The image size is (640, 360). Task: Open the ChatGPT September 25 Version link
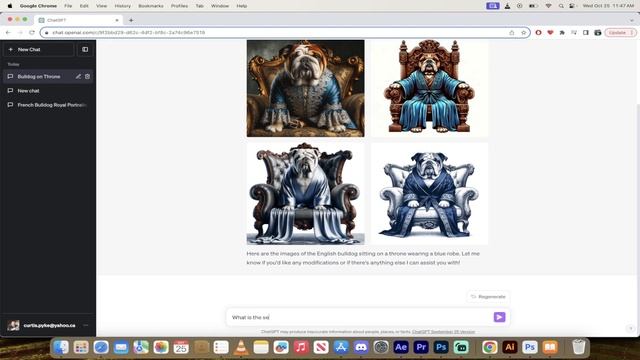443,332
